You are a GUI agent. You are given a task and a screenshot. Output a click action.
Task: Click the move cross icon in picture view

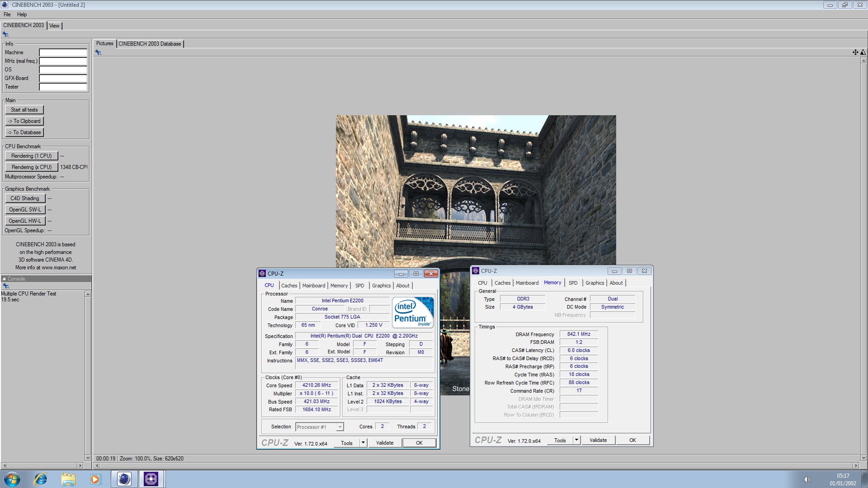tap(855, 52)
